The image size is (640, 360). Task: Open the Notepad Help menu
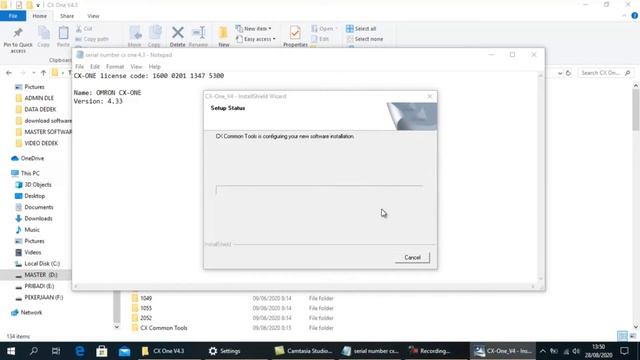(x=155, y=67)
